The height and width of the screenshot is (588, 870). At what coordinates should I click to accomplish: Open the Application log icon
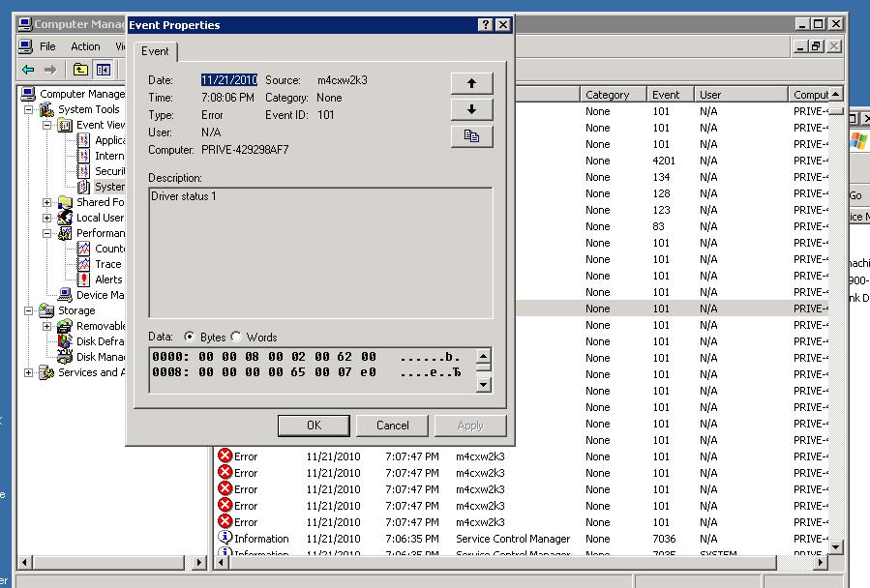(84, 140)
